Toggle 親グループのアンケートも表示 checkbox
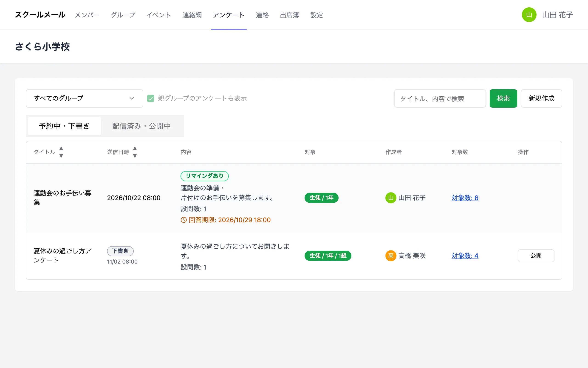This screenshot has height=368, width=588. coord(151,98)
